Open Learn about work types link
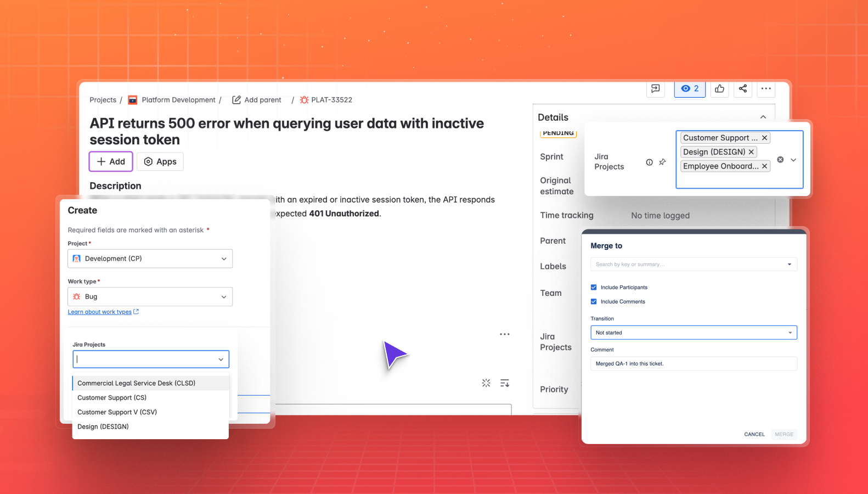 103,312
